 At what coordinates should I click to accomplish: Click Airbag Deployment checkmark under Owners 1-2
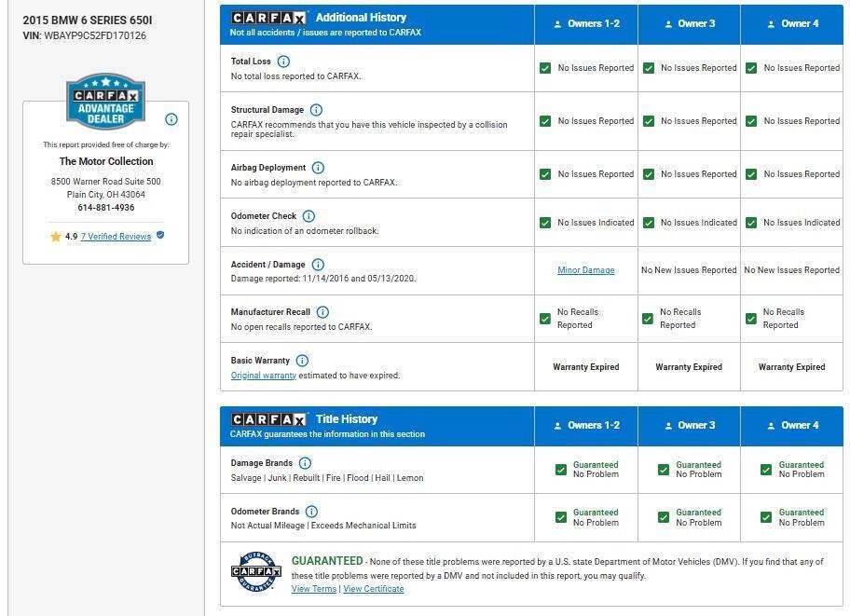[545, 174]
